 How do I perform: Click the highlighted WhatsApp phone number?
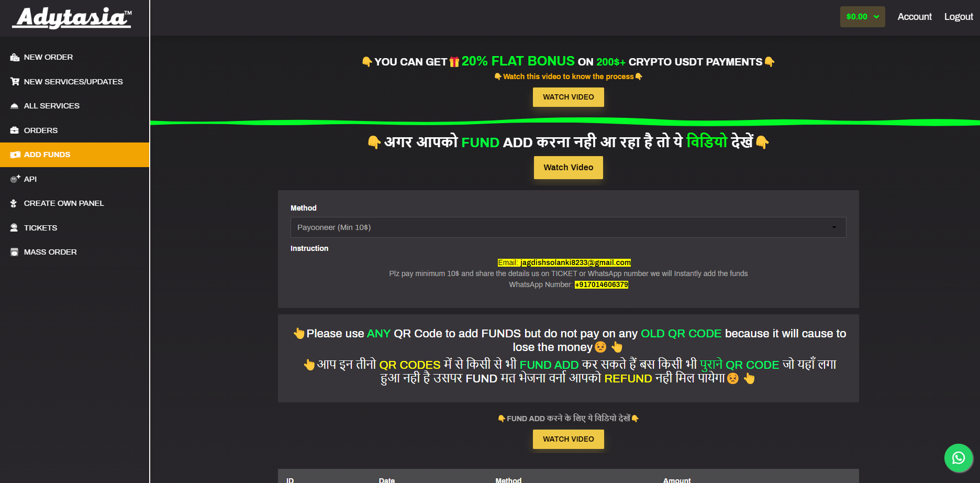click(x=601, y=284)
